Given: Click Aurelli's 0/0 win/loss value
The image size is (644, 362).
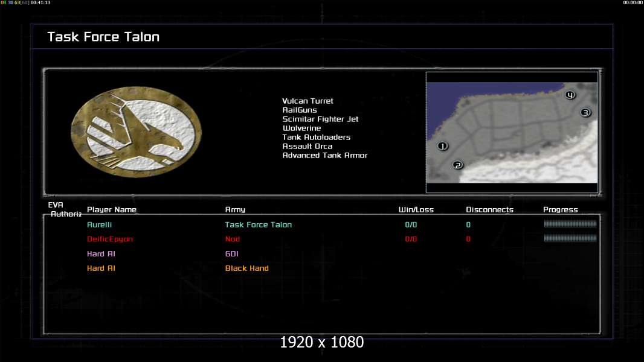Looking at the screenshot, I should (x=411, y=224).
